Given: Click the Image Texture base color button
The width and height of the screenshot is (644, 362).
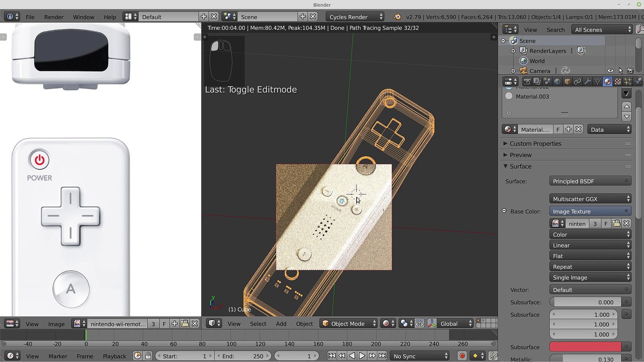Looking at the screenshot, I should point(591,211).
